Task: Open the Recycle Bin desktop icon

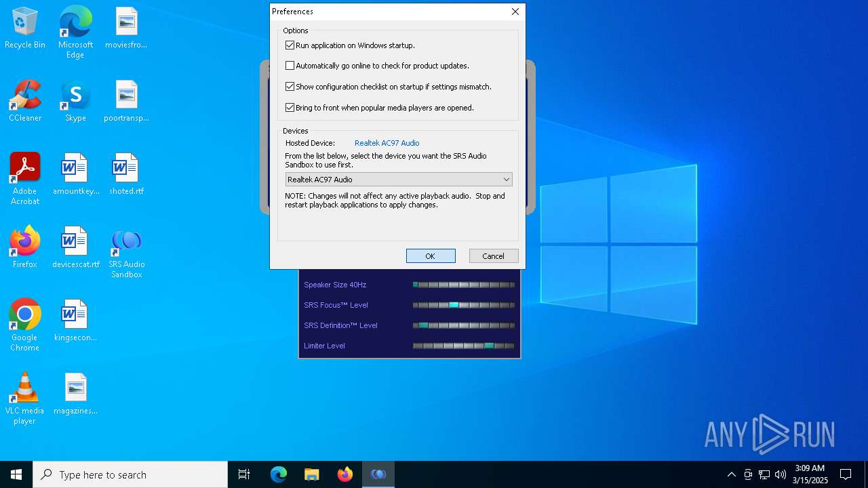Action: [25, 28]
